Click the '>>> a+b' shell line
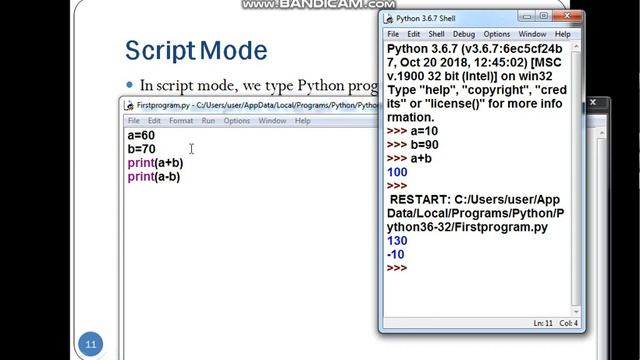640x360 pixels. (x=409, y=158)
